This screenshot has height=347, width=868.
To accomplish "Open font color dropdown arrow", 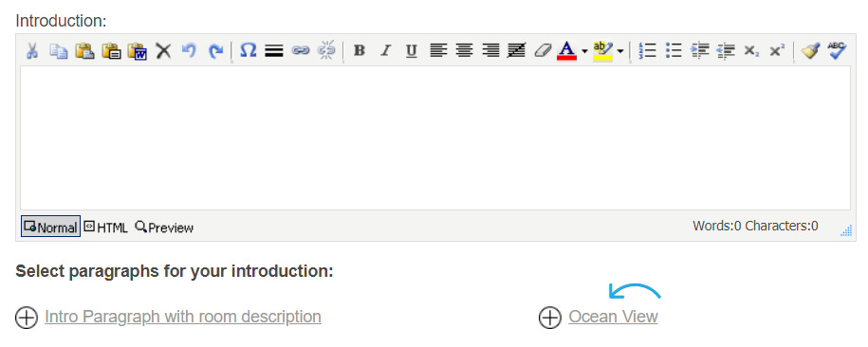I will click(584, 51).
